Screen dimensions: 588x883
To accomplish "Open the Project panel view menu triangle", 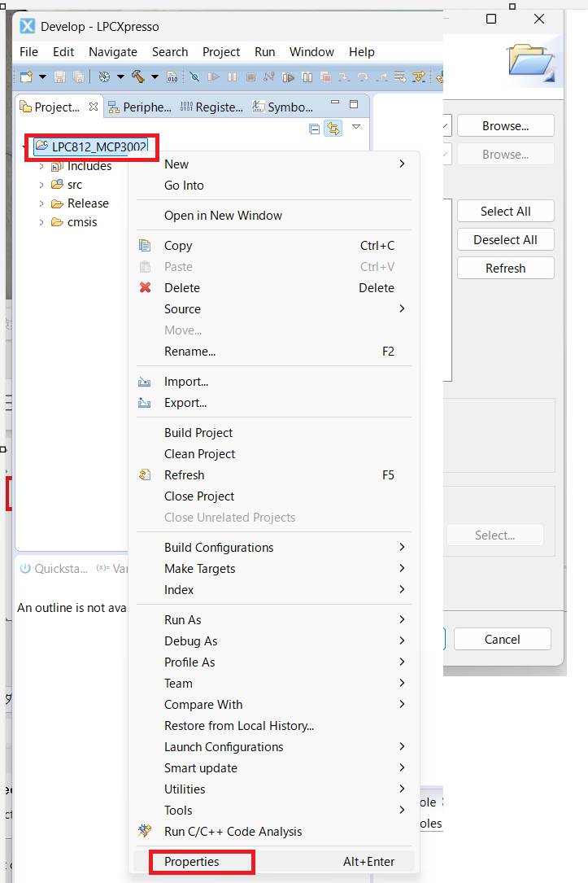I will pyautogui.click(x=355, y=127).
